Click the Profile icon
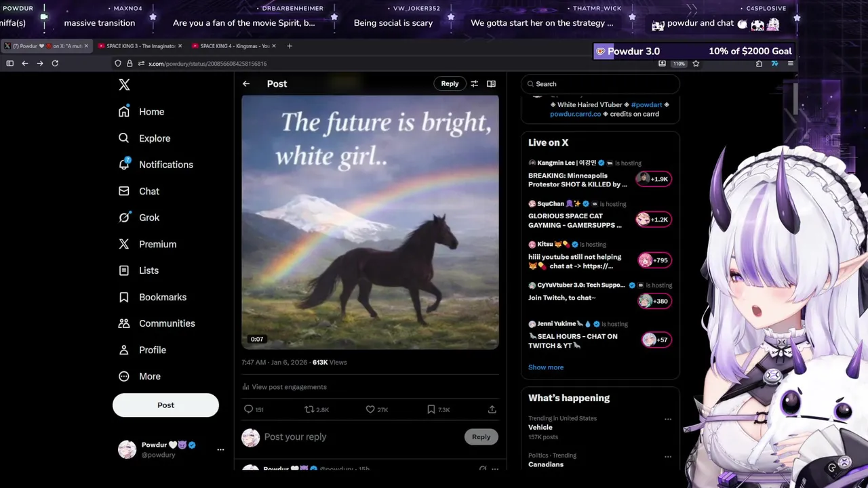This screenshot has height=488, width=868. pos(123,350)
